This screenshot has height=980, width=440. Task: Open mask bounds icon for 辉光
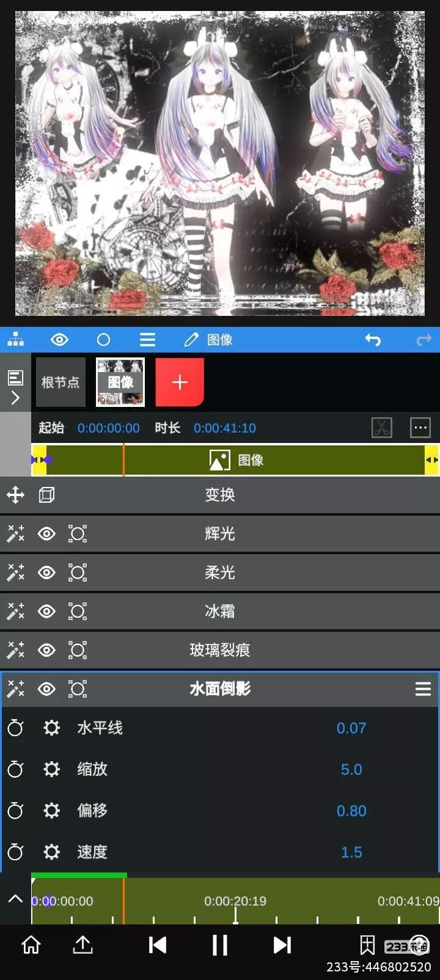point(78,534)
